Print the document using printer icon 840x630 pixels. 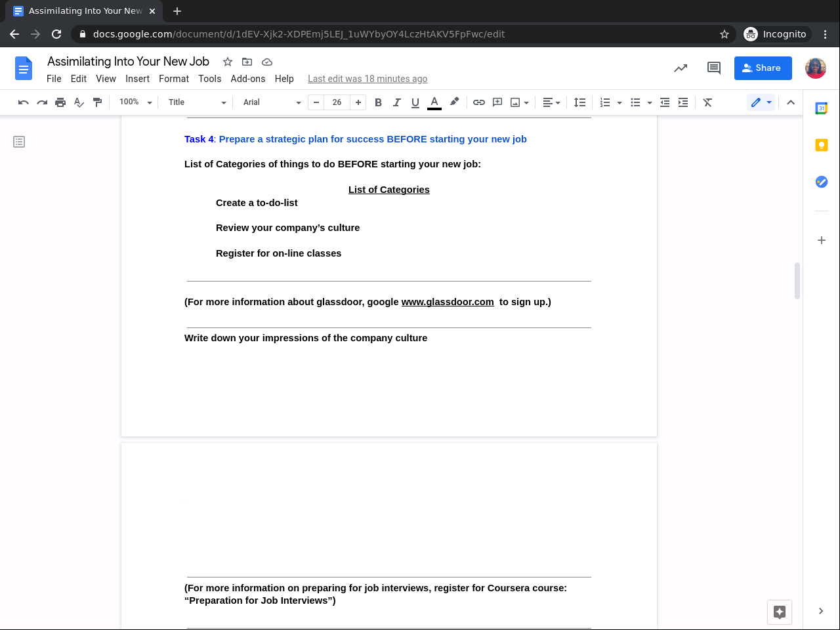point(60,102)
